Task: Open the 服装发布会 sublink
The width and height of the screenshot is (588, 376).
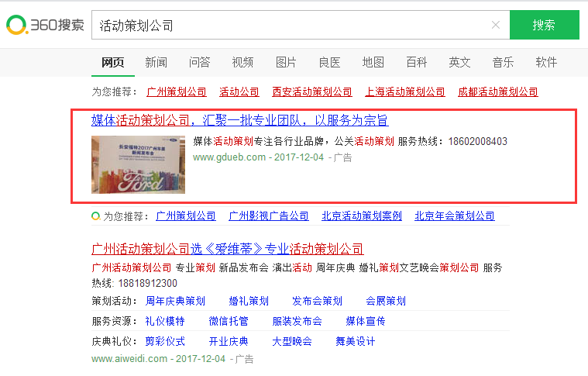Action: click(297, 322)
